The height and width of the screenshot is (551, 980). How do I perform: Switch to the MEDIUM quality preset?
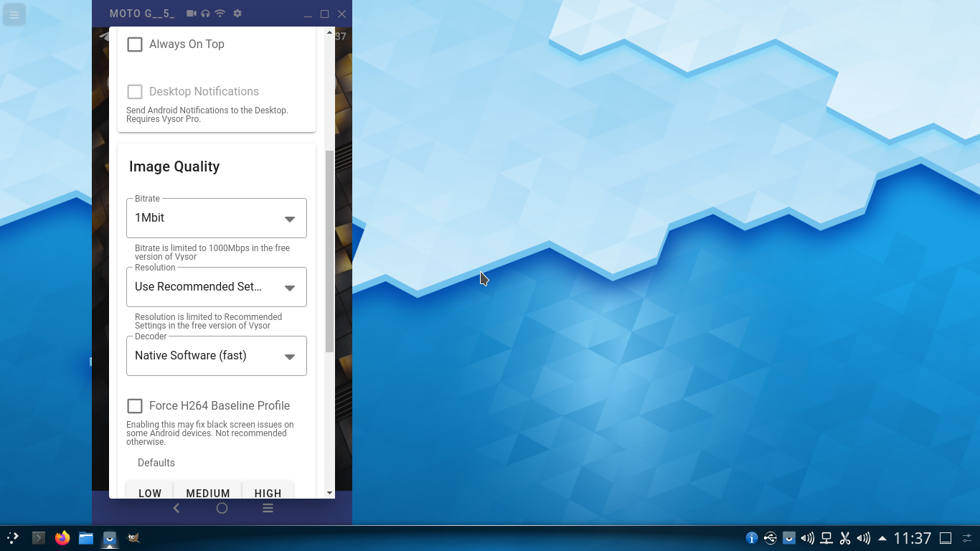point(208,493)
